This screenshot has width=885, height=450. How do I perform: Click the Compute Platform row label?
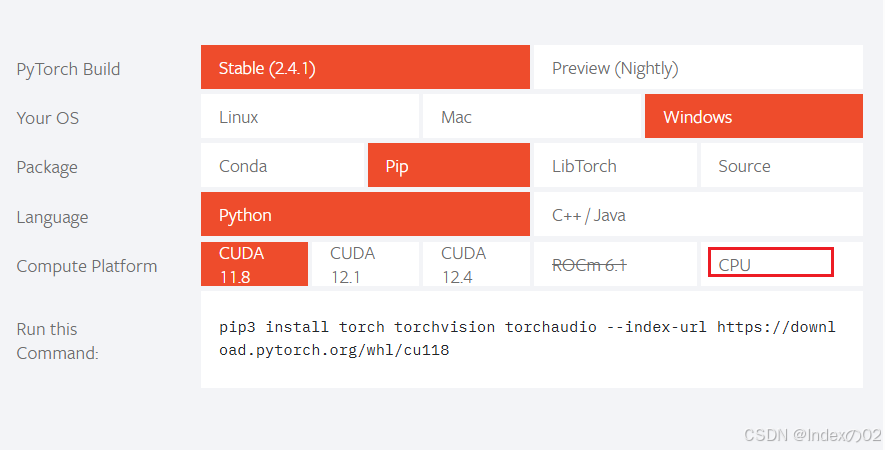pyautogui.click(x=87, y=266)
